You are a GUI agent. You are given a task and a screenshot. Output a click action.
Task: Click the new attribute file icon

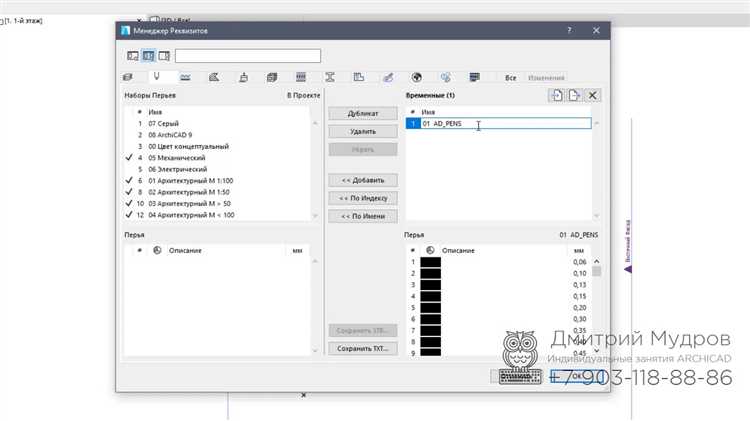pos(557,95)
